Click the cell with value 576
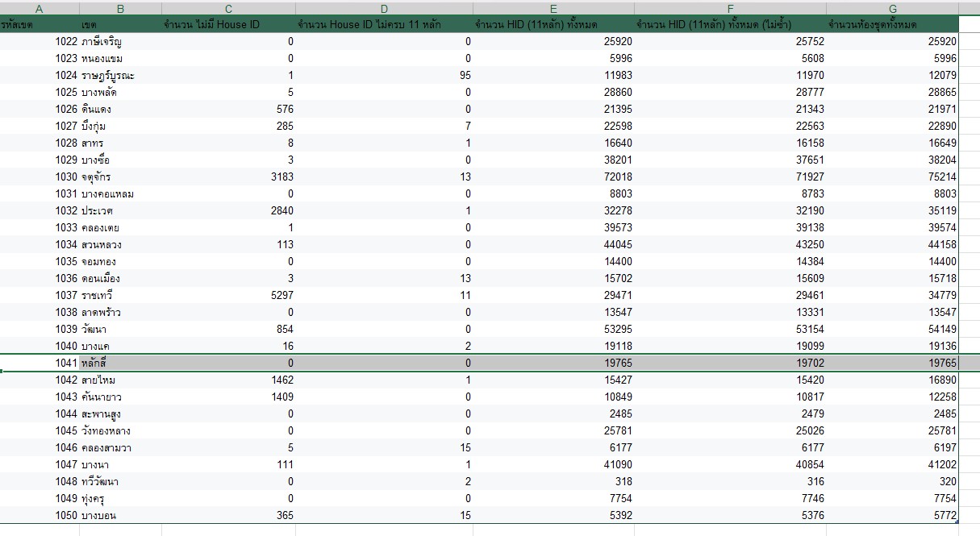Viewport: 980px width, 536px height. tap(228, 109)
